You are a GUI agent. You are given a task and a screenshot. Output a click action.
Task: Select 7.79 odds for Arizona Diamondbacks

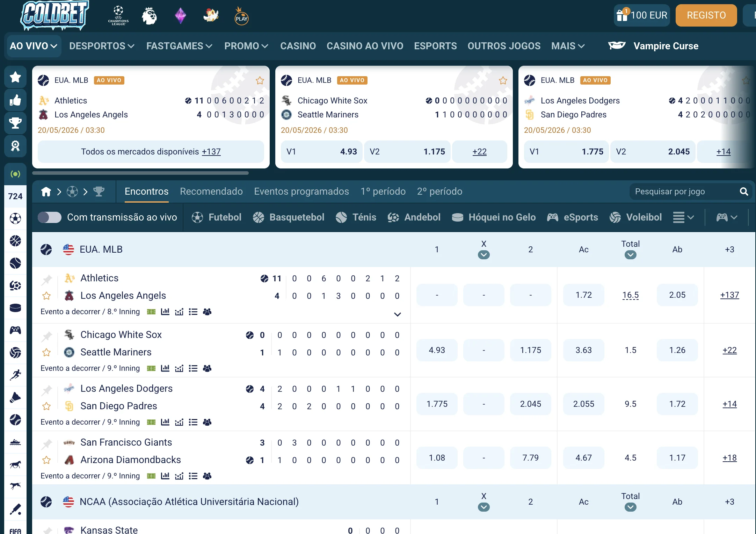point(530,458)
